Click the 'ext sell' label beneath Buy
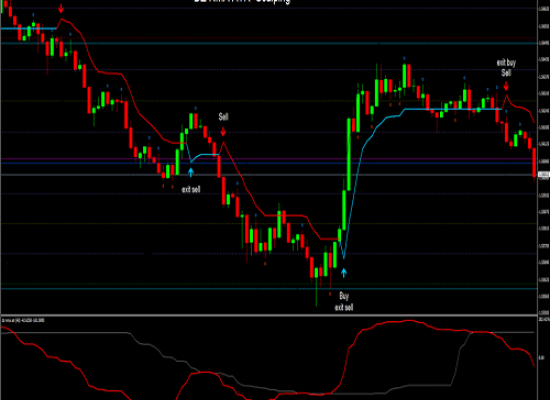Image resolution: width=550 pixels, height=400 pixels. [x=344, y=307]
